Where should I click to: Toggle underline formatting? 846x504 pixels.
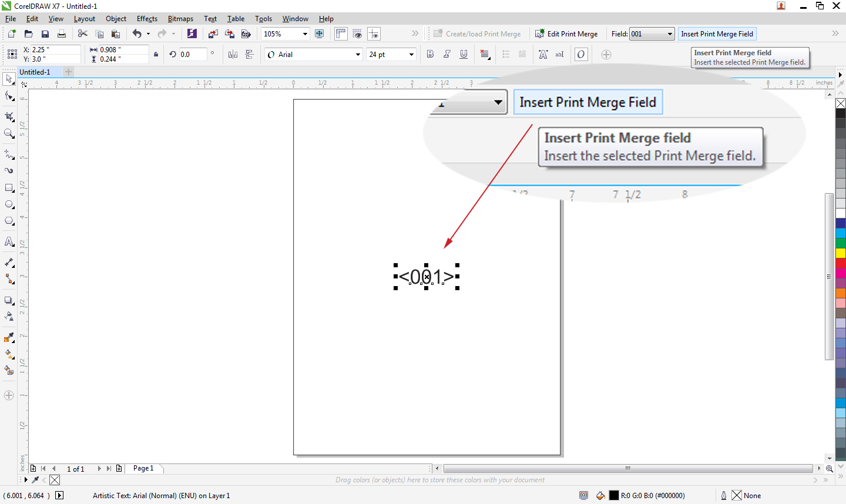[x=464, y=54]
